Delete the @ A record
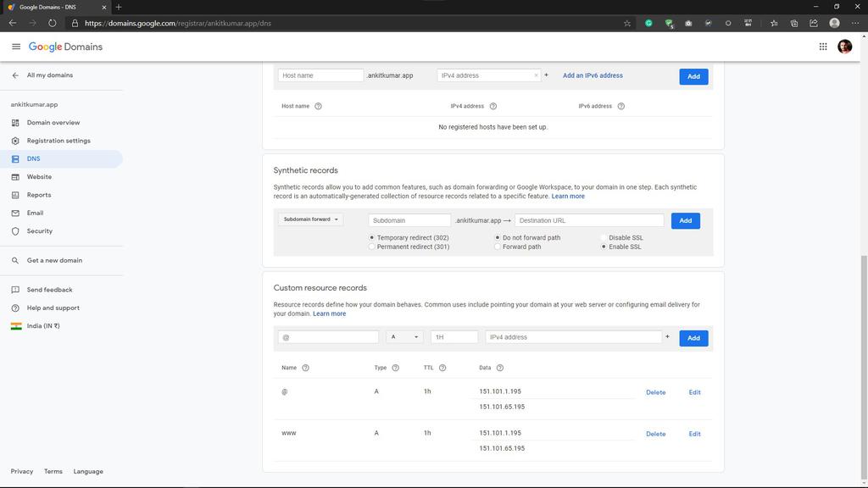 [655, 392]
